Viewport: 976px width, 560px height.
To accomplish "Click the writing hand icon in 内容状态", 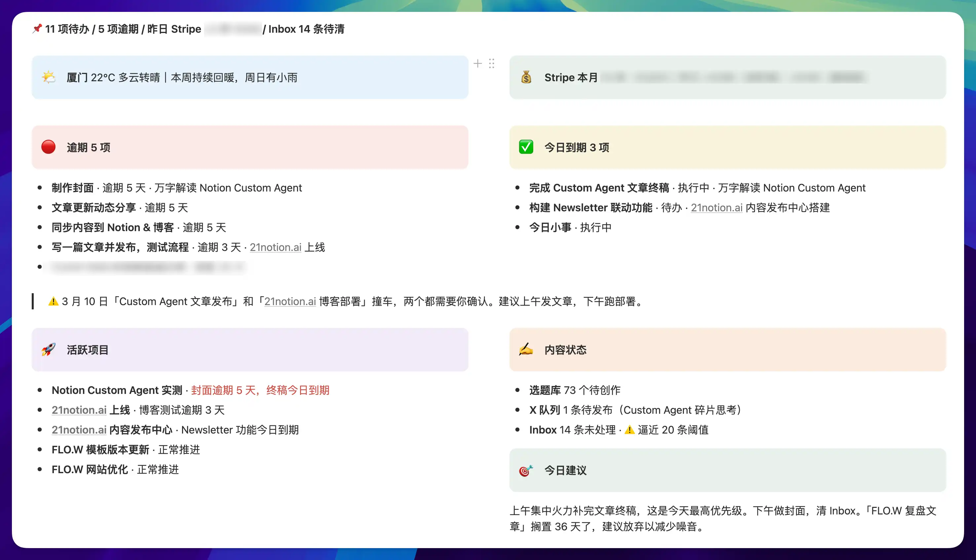I will (526, 350).
